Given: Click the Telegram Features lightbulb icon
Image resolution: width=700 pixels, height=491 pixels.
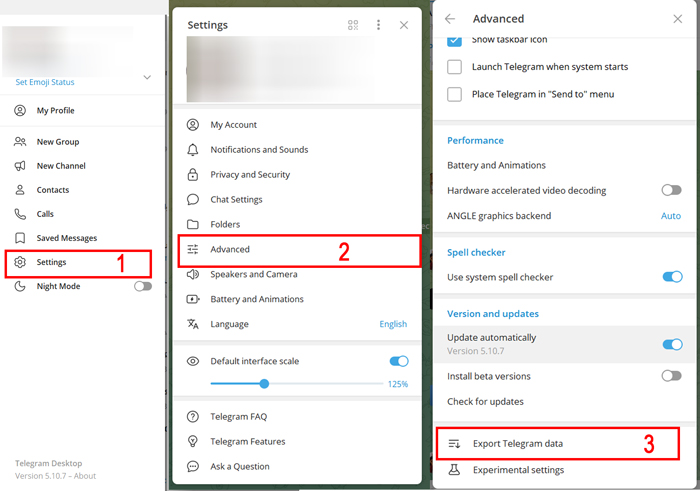Looking at the screenshot, I should tap(193, 441).
